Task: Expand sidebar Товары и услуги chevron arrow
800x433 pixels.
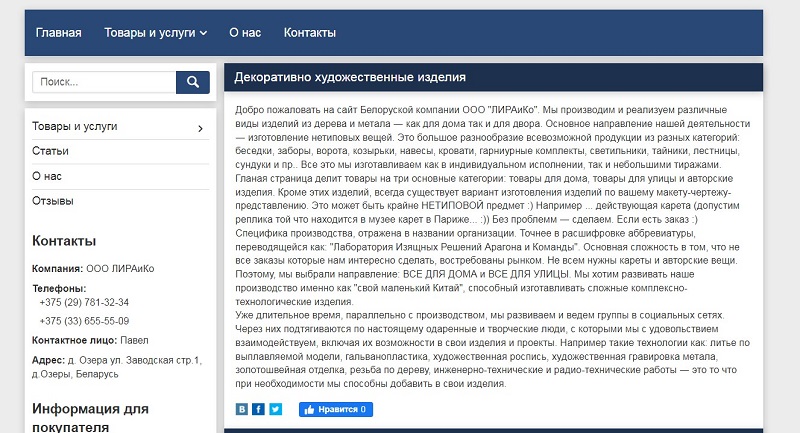Action: pyautogui.click(x=201, y=129)
